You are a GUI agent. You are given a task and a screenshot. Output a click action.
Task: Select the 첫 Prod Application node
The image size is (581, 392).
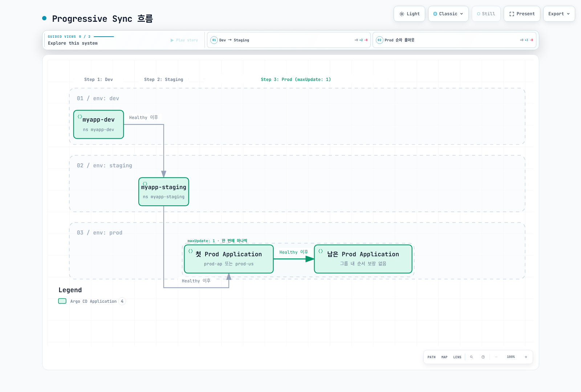[x=229, y=259]
